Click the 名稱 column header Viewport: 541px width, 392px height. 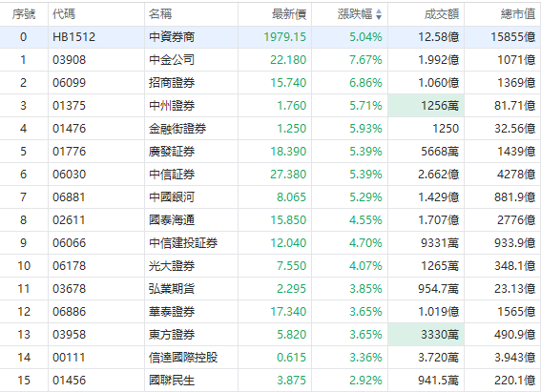click(160, 14)
